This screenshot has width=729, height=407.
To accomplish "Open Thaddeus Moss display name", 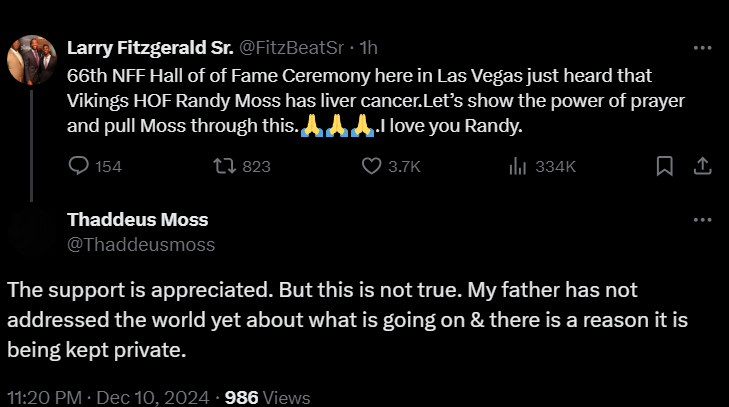I will (x=137, y=220).
